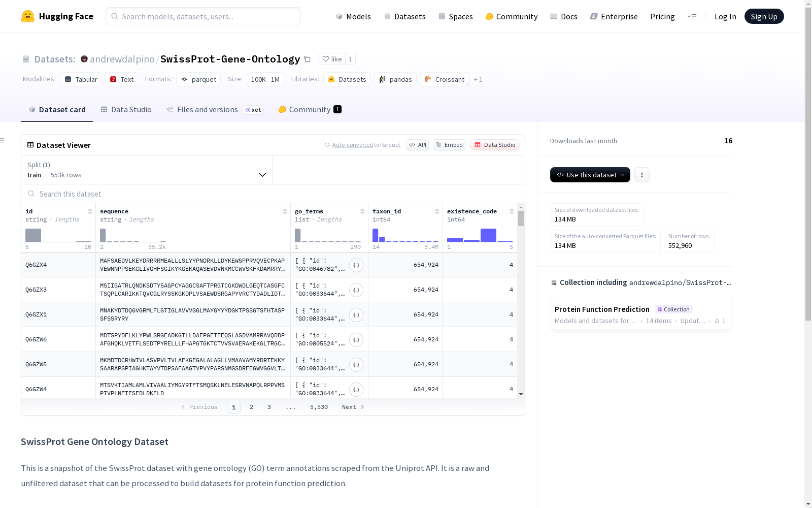Click the like count number
Screen dimensions: 812x508
[350, 59]
